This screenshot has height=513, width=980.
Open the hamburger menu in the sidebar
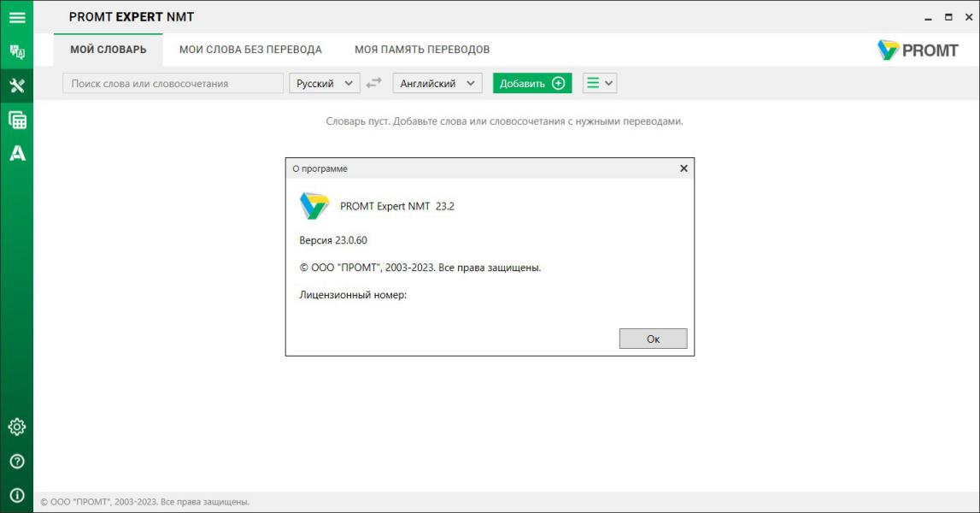17,17
